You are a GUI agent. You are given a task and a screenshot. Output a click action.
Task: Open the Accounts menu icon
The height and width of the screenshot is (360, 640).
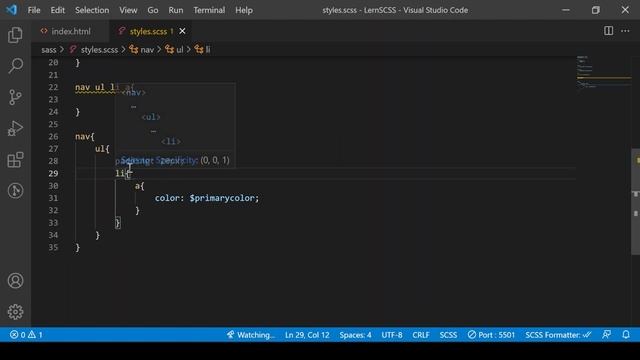(x=15, y=280)
